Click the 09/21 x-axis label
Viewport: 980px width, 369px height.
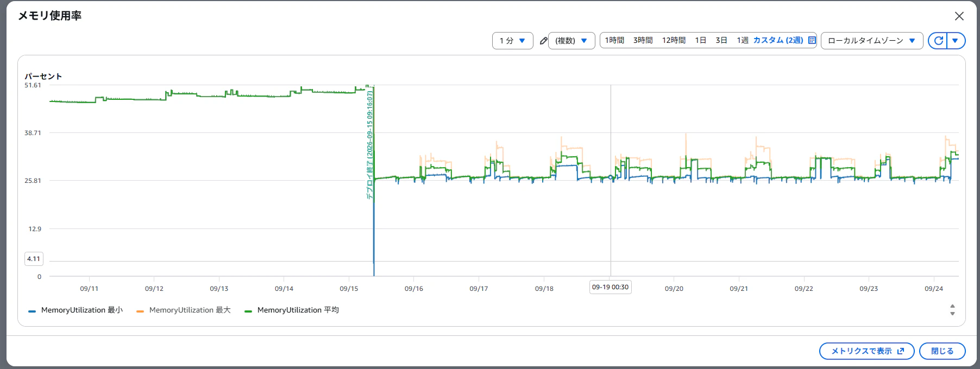point(739,289)
